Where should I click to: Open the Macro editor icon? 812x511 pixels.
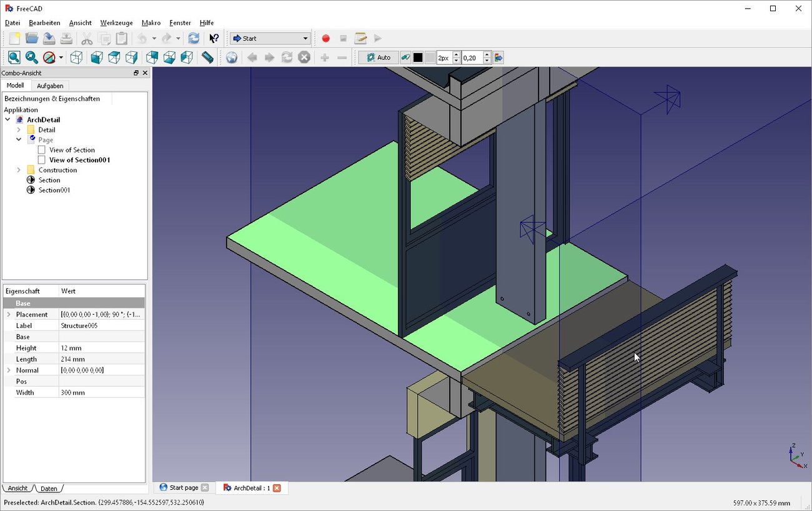(361, 37)
